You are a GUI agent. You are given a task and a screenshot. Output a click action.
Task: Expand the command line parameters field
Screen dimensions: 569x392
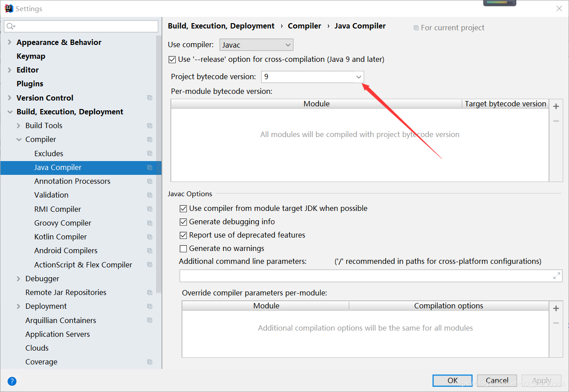[557, 276]
